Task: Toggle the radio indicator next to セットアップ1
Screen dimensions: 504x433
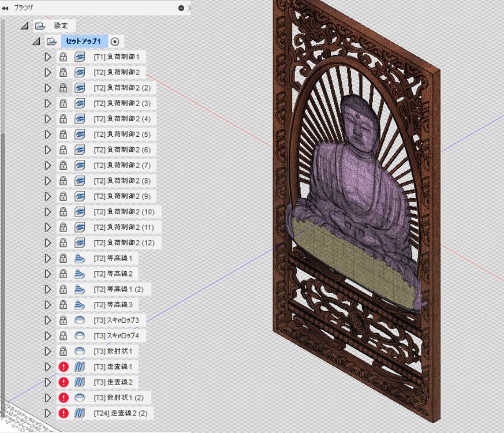Action: [115, 40]
